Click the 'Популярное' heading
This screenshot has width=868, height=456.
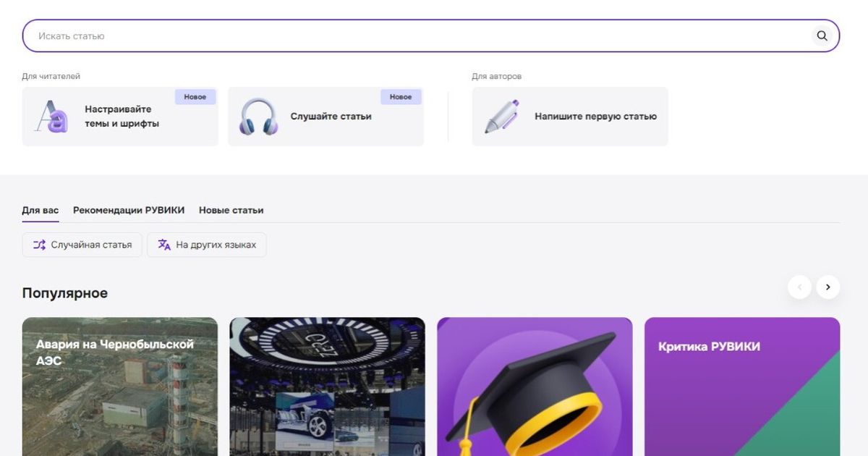(x=65, y=293)
